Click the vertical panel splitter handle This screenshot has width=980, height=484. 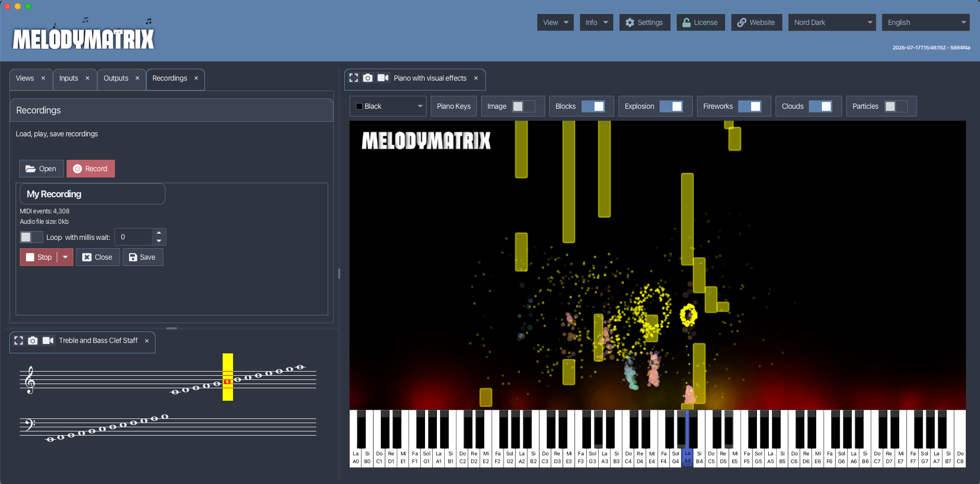(x=339, y=274)
